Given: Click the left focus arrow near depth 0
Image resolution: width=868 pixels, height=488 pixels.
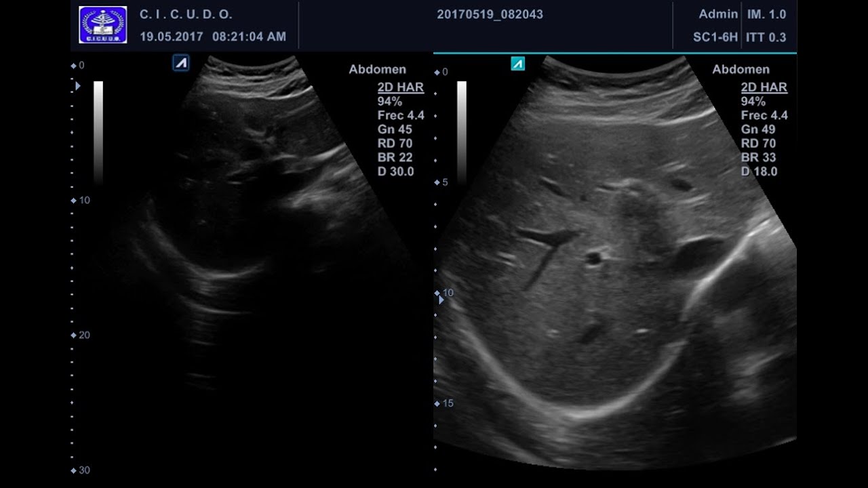Looking at the screenshot, I should pyautogui.click(x=78, y=86).
